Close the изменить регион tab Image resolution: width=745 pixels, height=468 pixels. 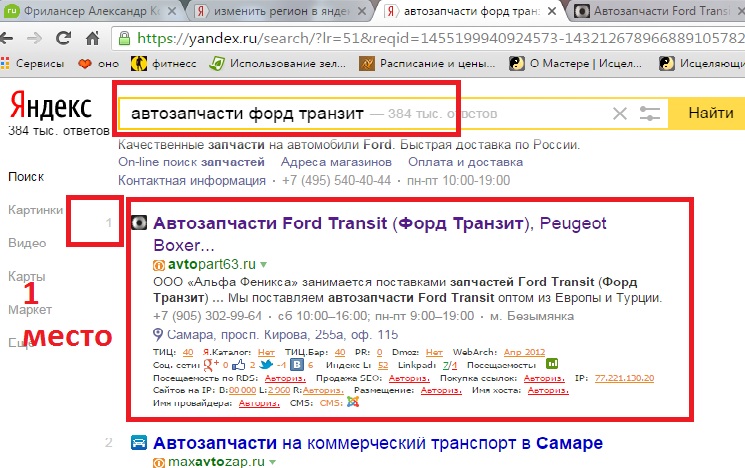pos(362,11)
